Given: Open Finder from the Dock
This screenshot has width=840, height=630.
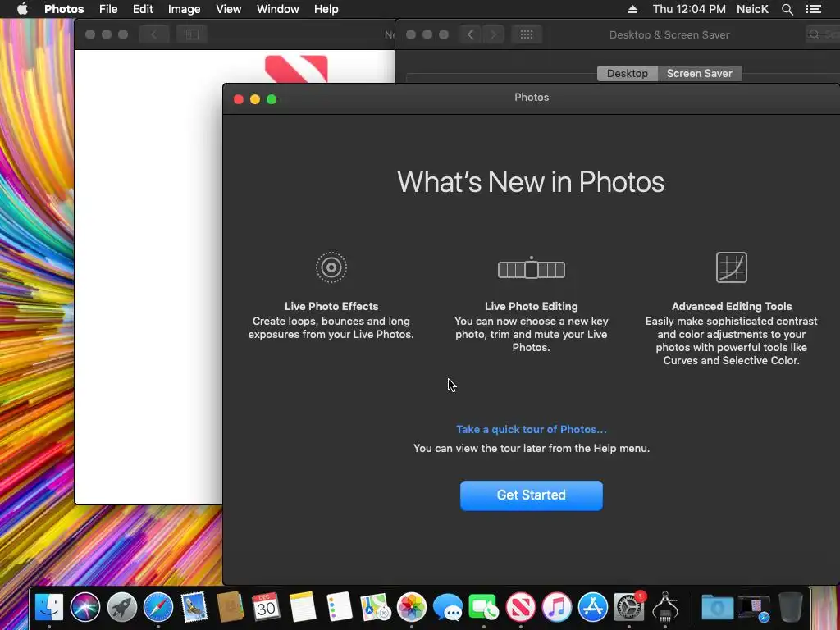Looking at the screenshot, I should pos(48,607).
